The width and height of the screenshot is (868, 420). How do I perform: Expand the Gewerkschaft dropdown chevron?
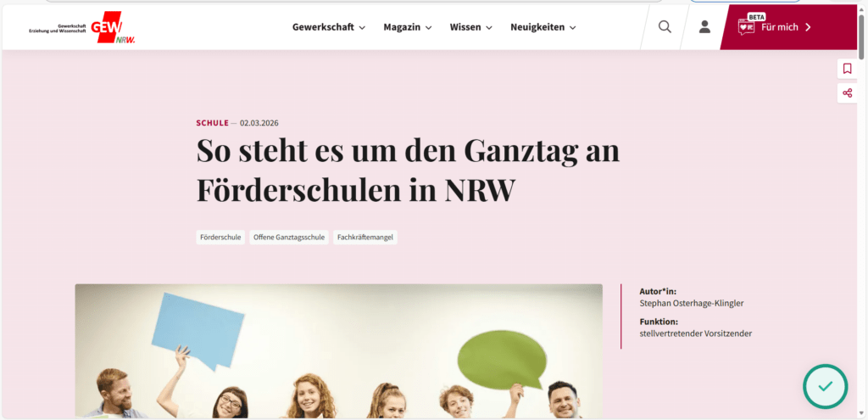tap(362, 28)
